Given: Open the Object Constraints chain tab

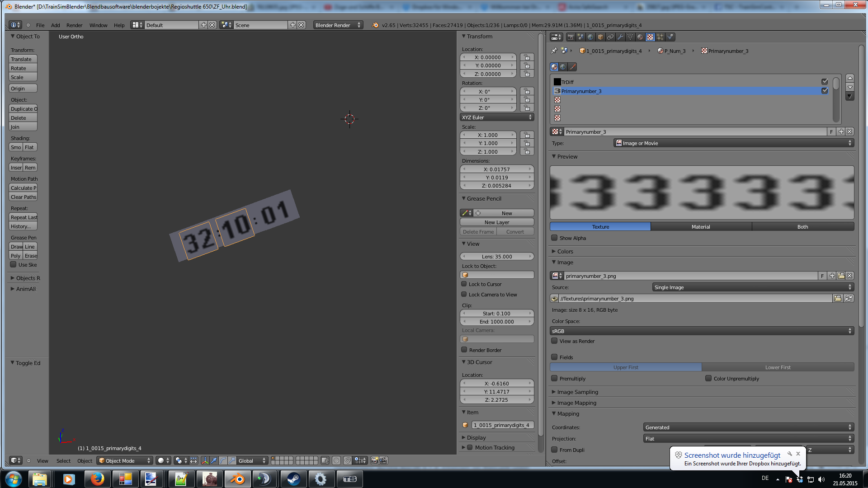Looking at the screenshot, I should click(x=610, y=37).
